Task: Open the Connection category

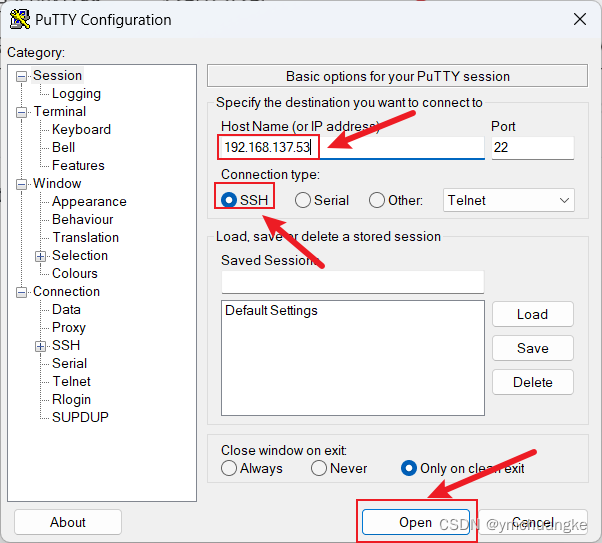Action: 66,291
